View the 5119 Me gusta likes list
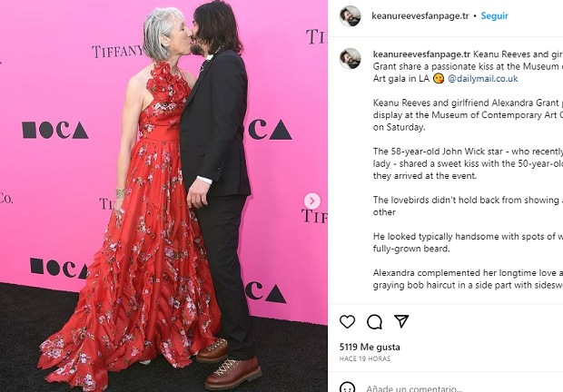Viewport: 563px width, 392px height. point(370,347)
